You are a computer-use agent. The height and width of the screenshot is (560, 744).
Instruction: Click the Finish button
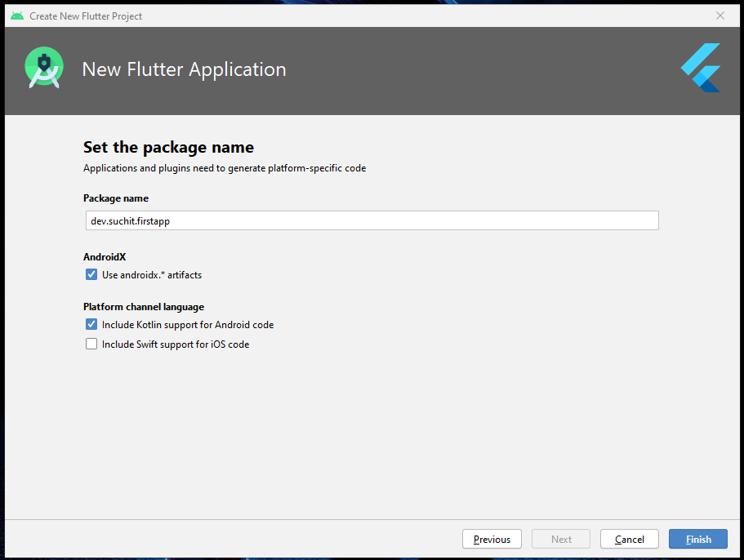(697, 539)
